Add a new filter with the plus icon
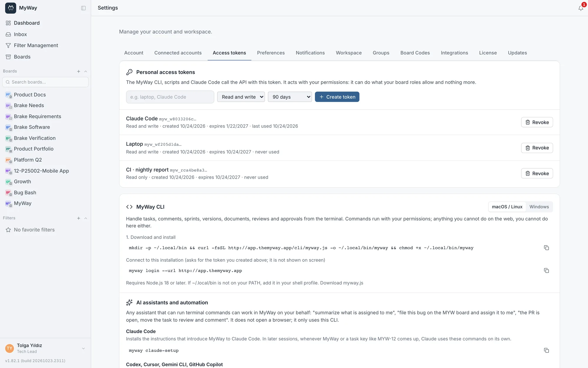Image resolution: width=588 pixels, height=368 pixels. 78,218
